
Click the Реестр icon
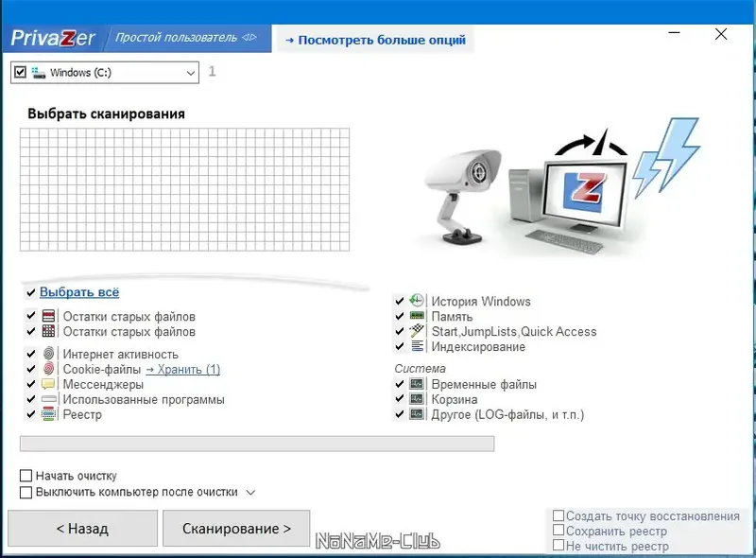49,413
